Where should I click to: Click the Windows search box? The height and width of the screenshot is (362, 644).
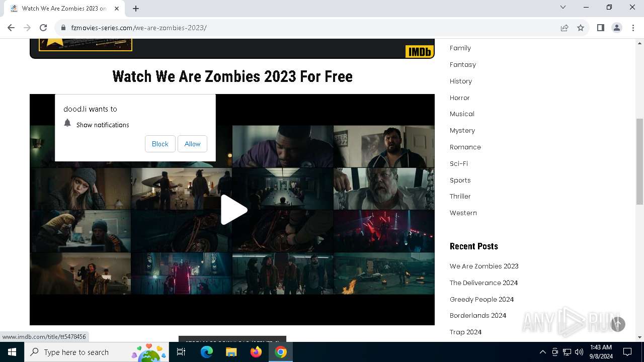97,352
